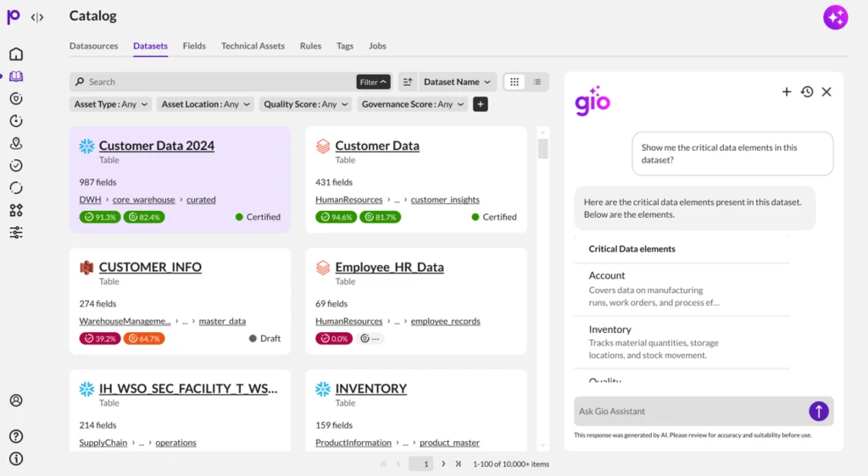868x476 pixels.
Task: Open the help question mark icon
Action: pyautogui.click(x=16, y=436)
